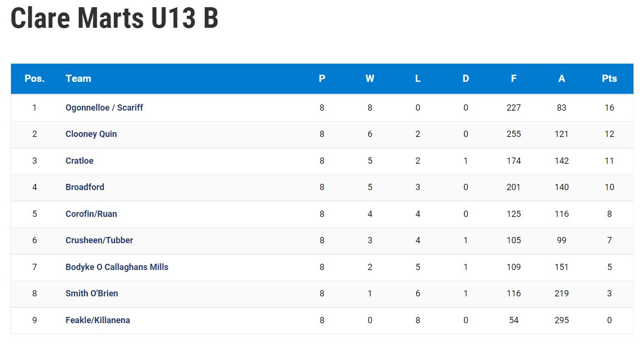Sort by the W wins header
The image size is (644, 349).
pyautogui.click(x=370, y=79)
